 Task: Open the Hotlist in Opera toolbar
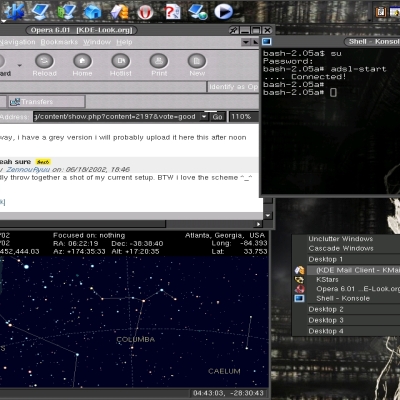(121, 65)
